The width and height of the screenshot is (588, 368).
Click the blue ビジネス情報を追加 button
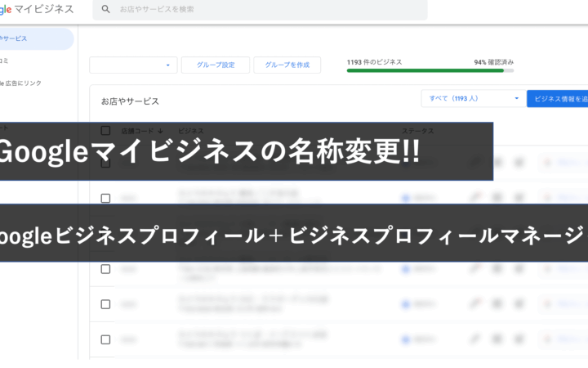point(558,99)
